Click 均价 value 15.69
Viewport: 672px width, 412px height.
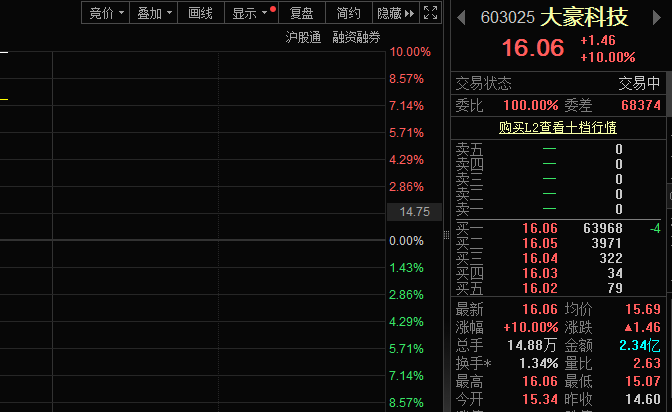[642, 309]
